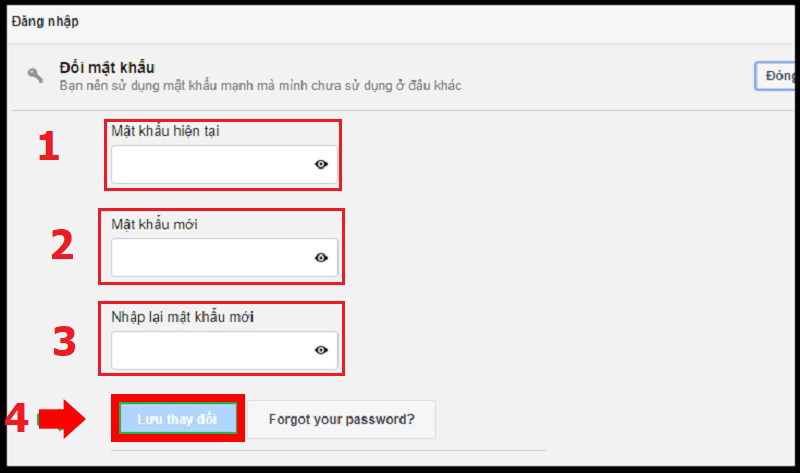The image size is (800, 473).
Task: Reveal the Nhập lại mật khẩu mới entry
Action: [x=321, y=350]
